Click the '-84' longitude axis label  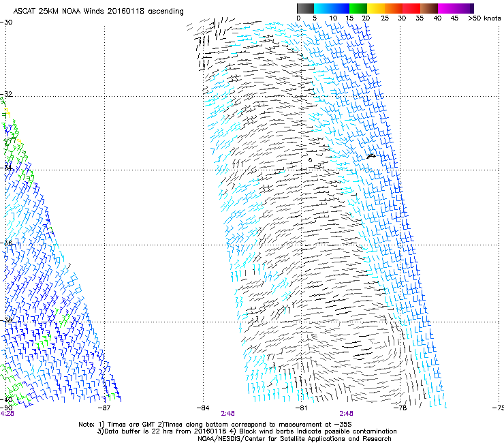203,408
